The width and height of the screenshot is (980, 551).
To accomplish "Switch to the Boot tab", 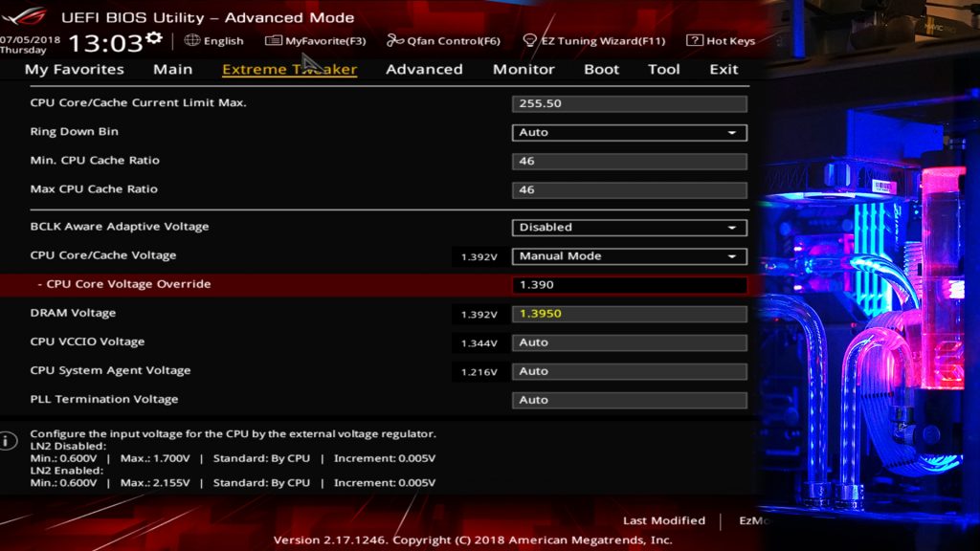I will pos(601,69).
